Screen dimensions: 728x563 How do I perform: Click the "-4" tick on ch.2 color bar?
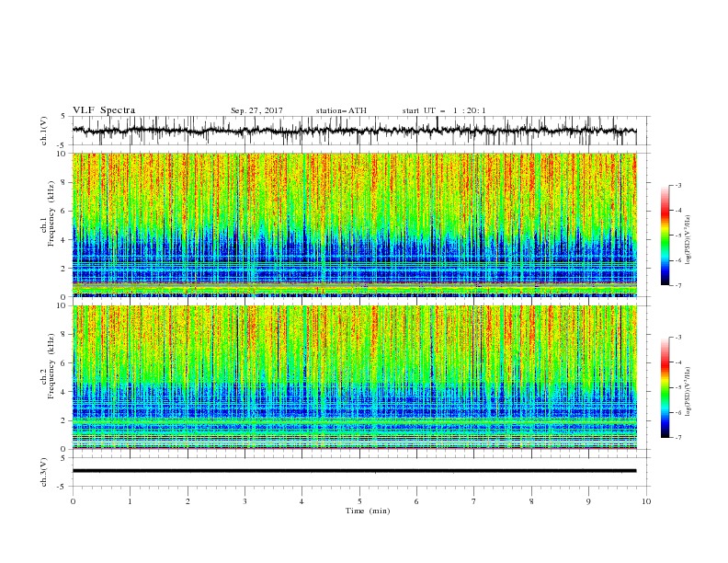click(678, 362)
